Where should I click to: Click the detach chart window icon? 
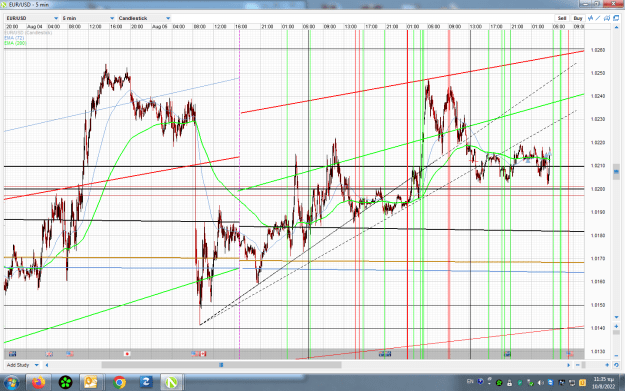click(616, 18)
